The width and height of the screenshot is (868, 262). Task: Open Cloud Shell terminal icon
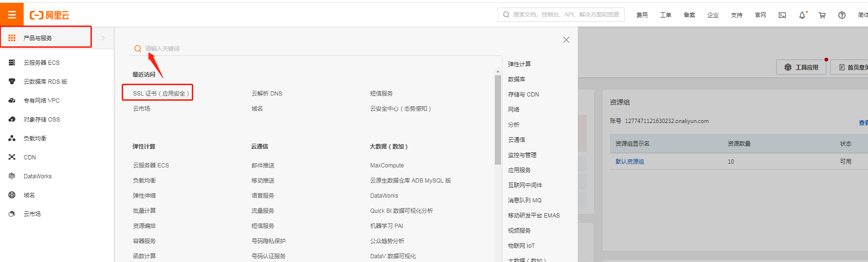point(782,15)
